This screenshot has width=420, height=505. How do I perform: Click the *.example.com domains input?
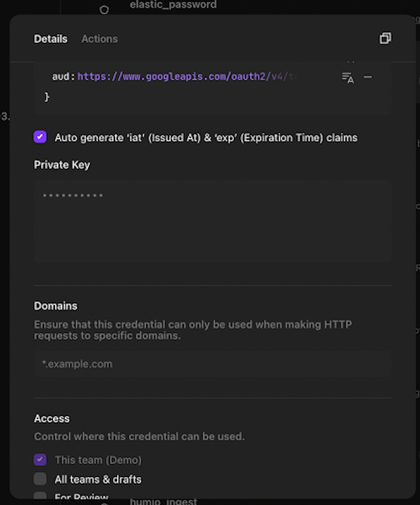tap(212, 364)
